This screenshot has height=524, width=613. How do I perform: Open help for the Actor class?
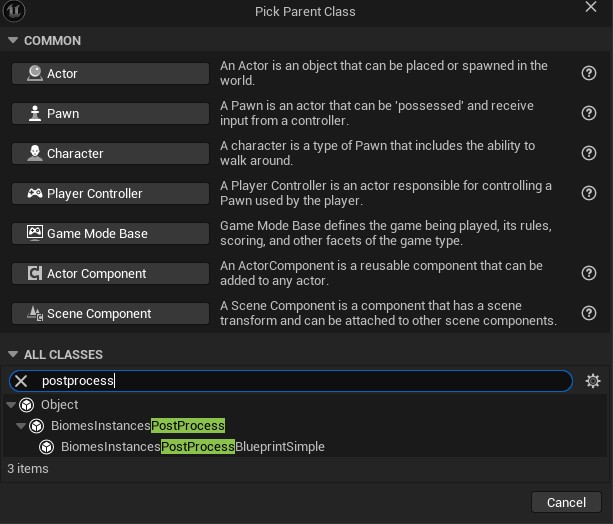click(589, 73)
